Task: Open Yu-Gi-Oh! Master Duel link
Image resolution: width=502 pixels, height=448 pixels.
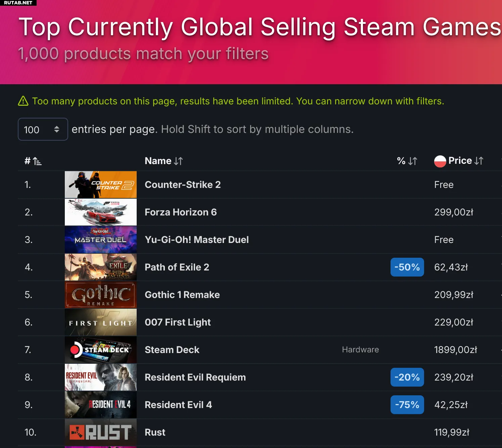Action: (x=197, y=240)
